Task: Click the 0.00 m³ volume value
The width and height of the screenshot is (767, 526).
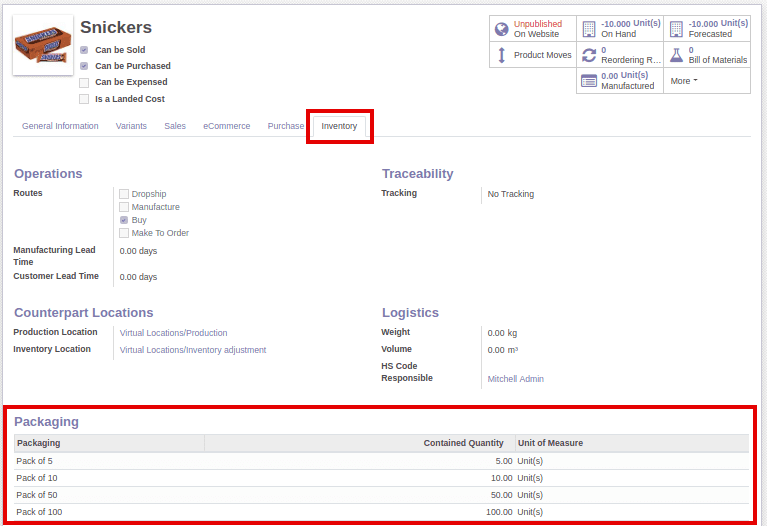Action: click(x=502, y=350)
